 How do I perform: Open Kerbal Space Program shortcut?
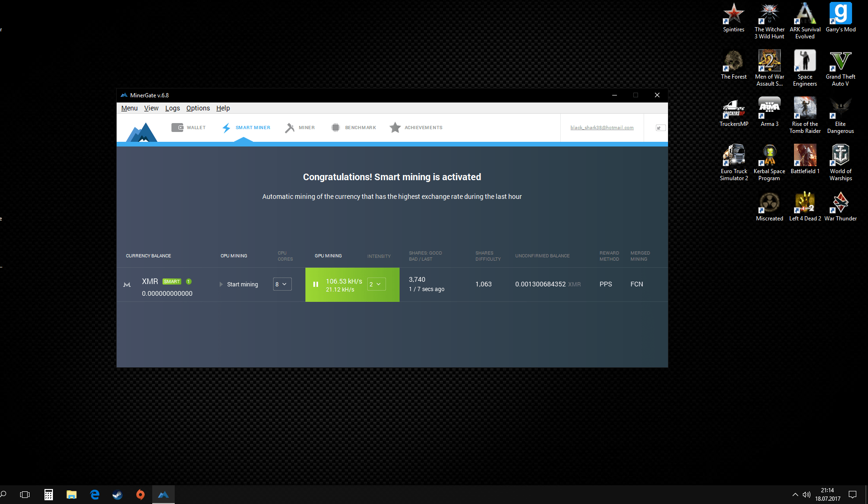point(769,163)
